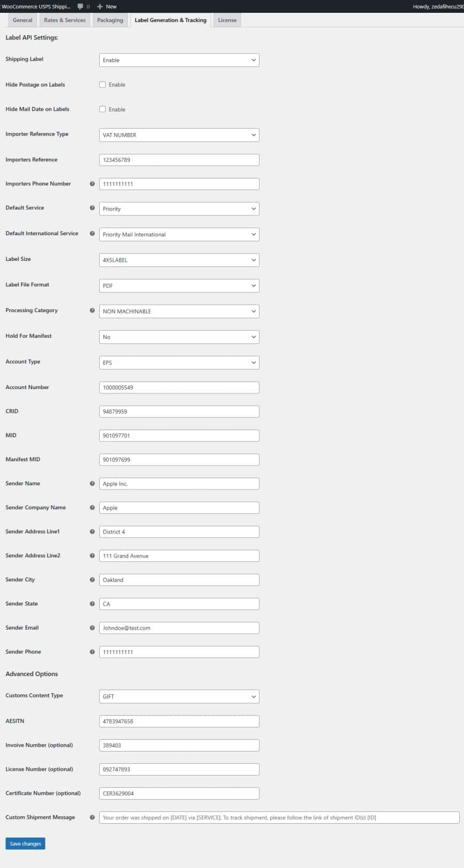Click the plus New icon in admin bar
The height and width of the screenshot is (868, 464).
tap(100, 6)
